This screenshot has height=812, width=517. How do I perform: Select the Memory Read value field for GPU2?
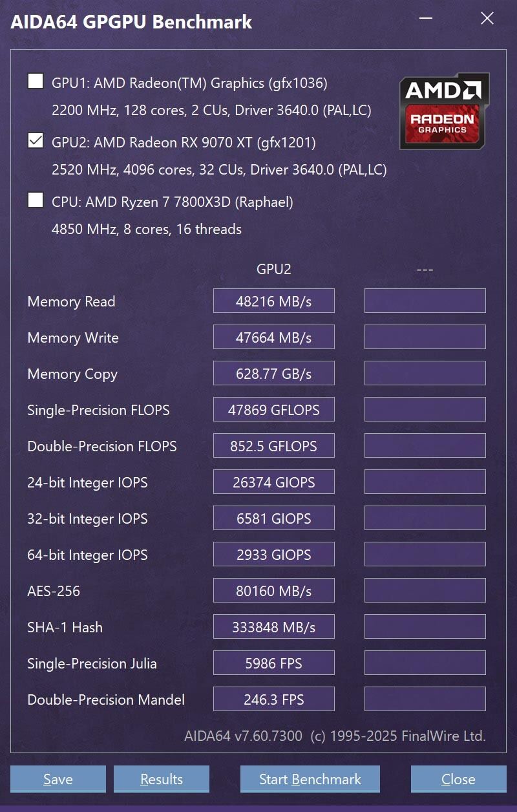tap(274, 301)
